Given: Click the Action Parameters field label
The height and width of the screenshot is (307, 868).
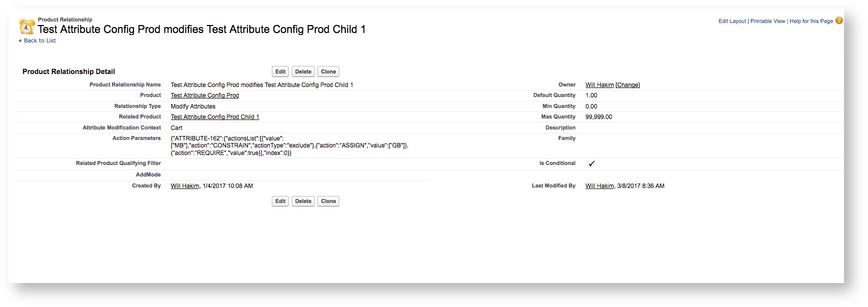Looking at the screenshot, I should (136, 138).
